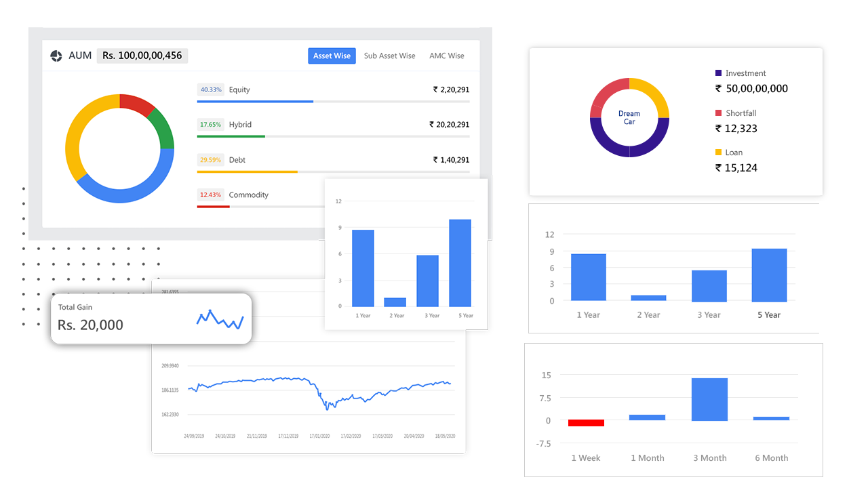
Task: Click the Hybrid green progress bar
Action: pos(231,136)
